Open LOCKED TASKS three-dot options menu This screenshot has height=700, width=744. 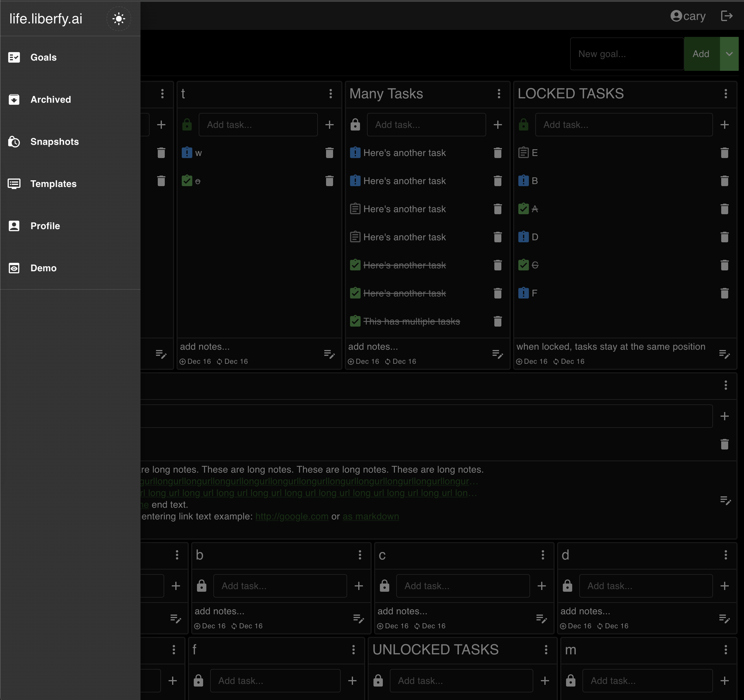point(725,94)
